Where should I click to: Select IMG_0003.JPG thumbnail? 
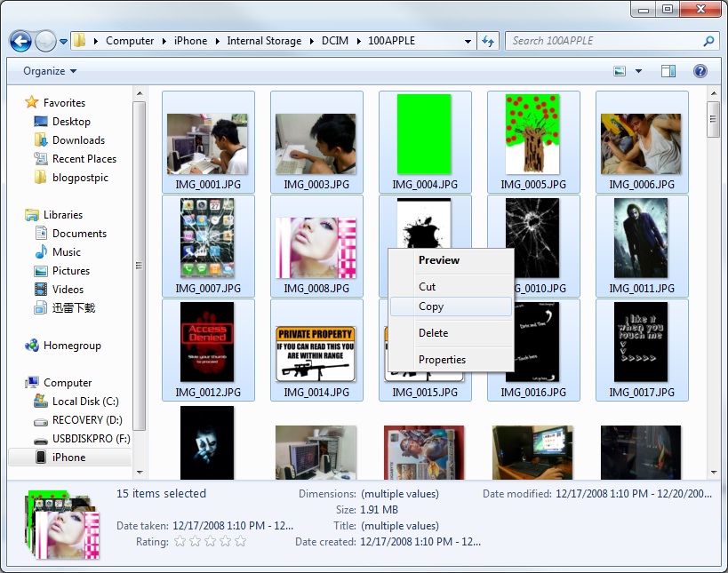(x=316, y=144)
